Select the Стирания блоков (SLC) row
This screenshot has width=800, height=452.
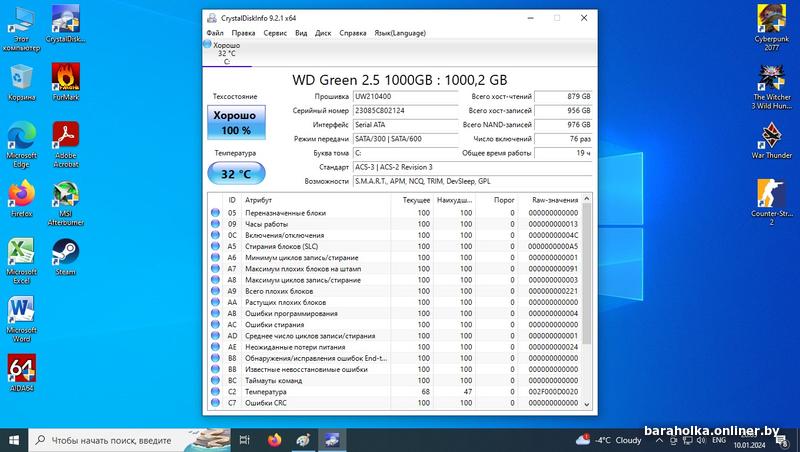(394, 246)
